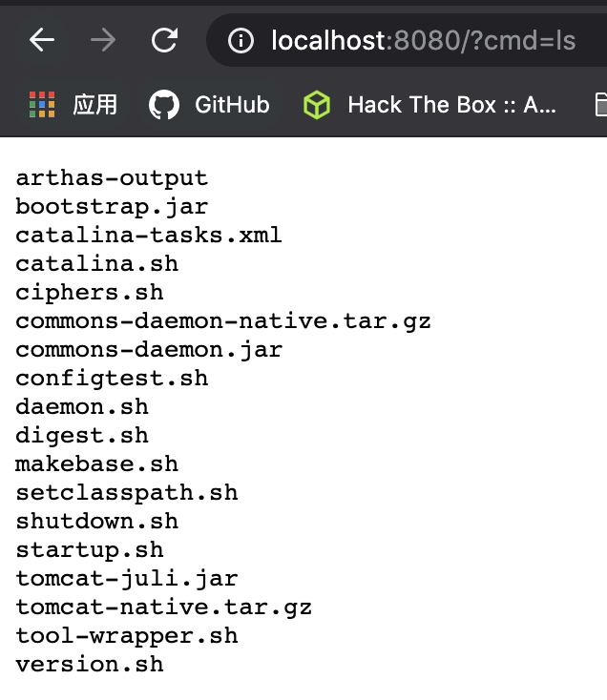This screenshot has height=700, width=607.
Task: Open the partially visible bookmarks folder icon
Action: [x=600, y=104]
